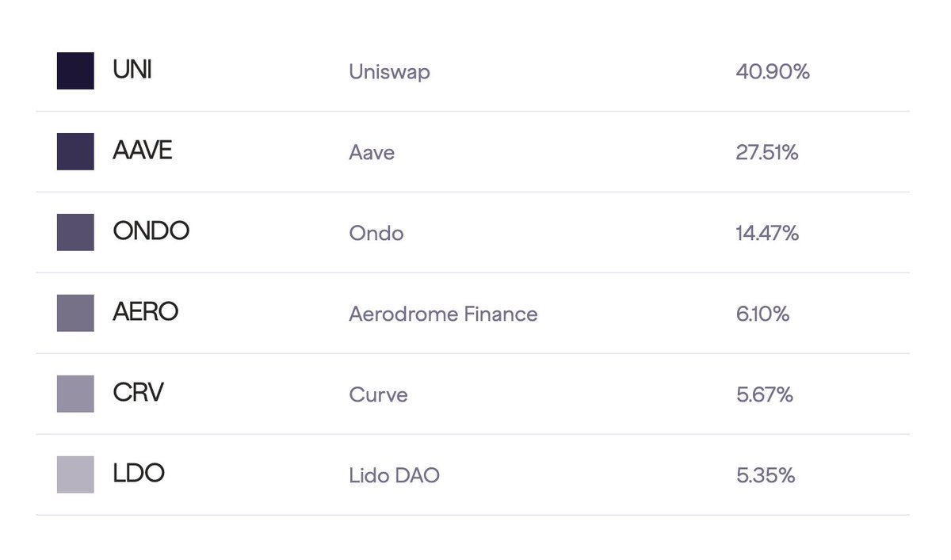Select the 40.90% weight value

point(773,72)
